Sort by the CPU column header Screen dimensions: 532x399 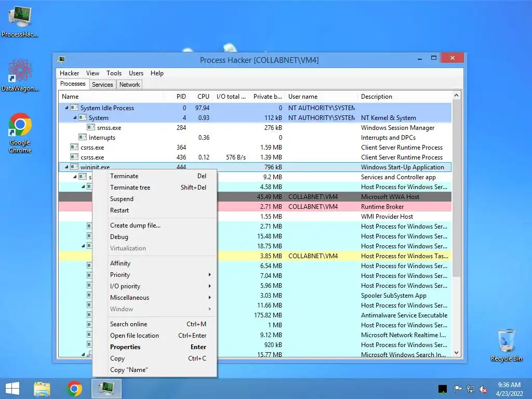[x=200, y=96]
